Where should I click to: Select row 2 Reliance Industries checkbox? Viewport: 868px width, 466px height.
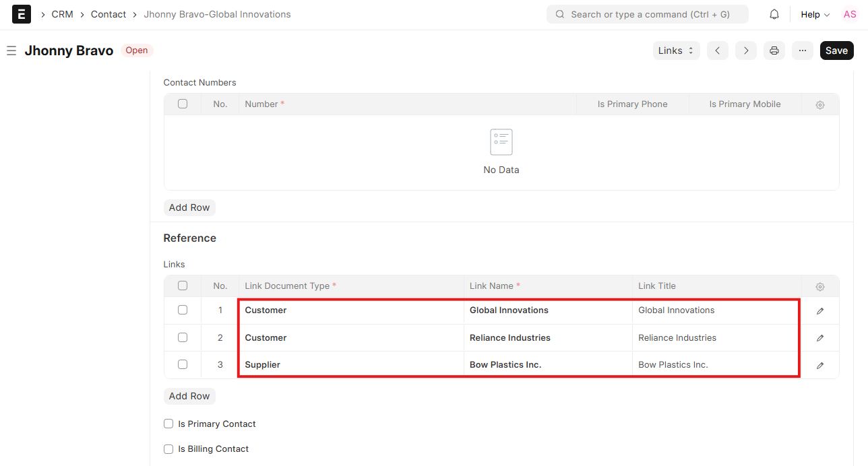[183, 337]
